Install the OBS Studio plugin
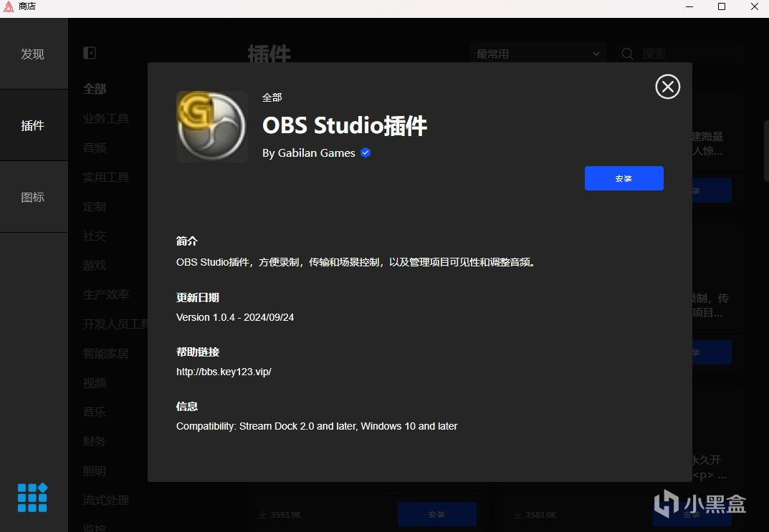The image size is (769, 532). click(x=624, y=178)
